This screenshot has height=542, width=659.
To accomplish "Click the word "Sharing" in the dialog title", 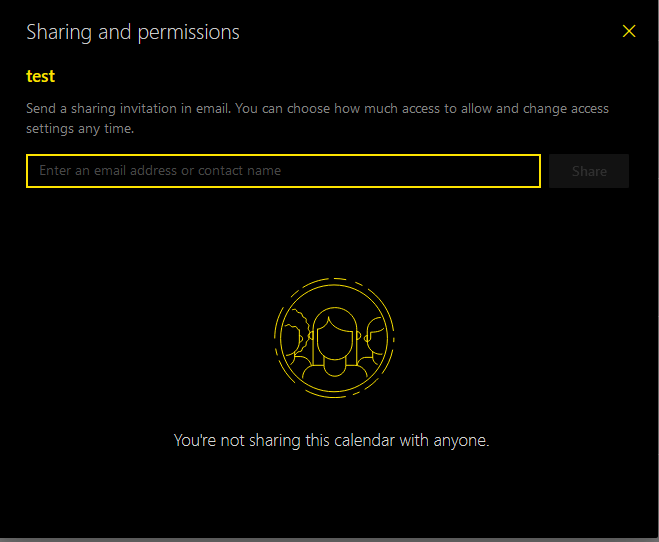I will [x=59, y=33].
